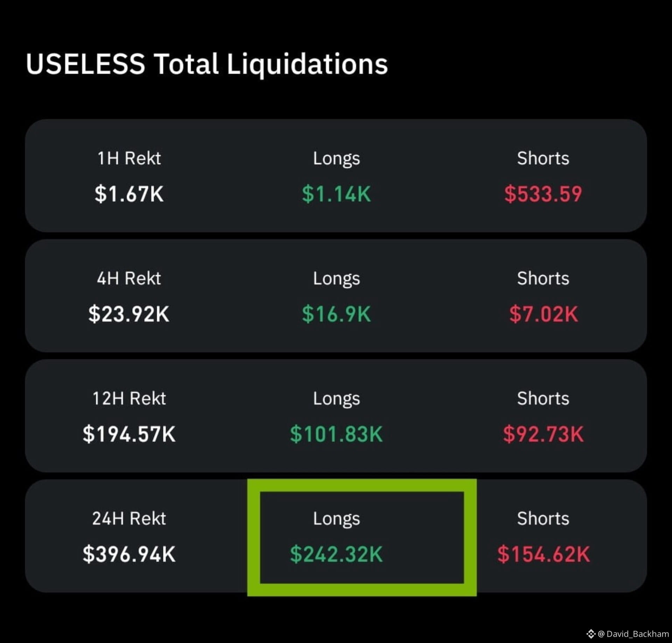This screenshot has height=643, width=672.
Task: Select the USELESS Total Liquidations heading
Action: (207, 64)
